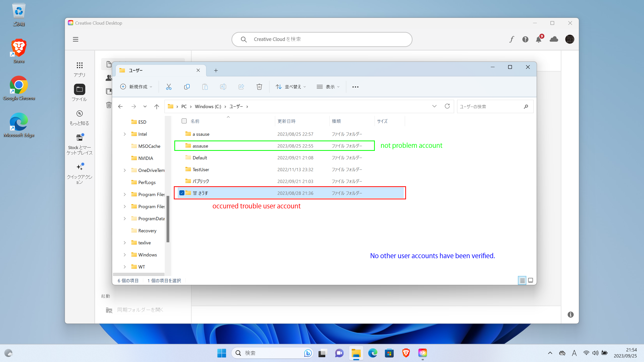Click 同期フォルダーを開く in Creative Cloud
This screenshot has height=362, width=644.
tap(135, 310)
